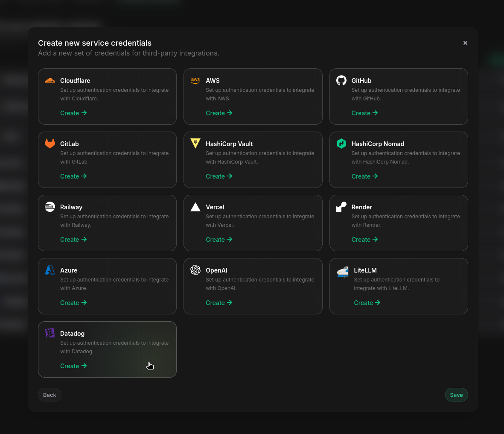
Task: Select the GitHub card title
Action: click(361, 81)
